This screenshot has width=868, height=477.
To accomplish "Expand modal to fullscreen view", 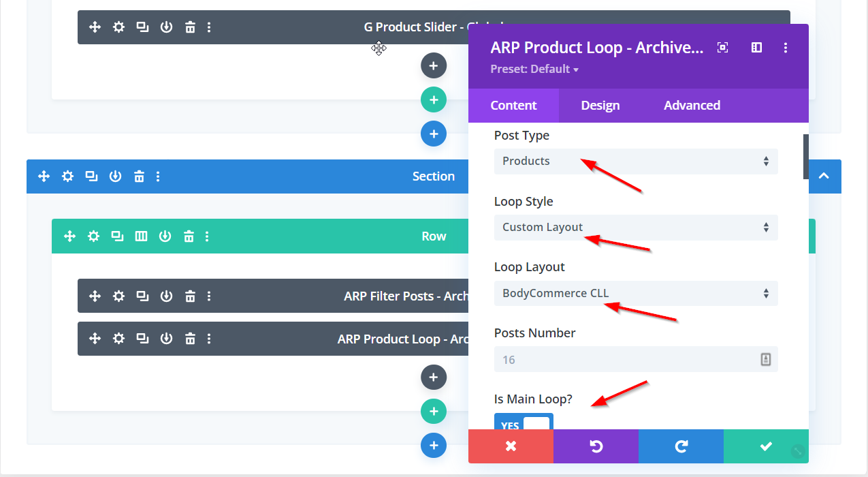I will (x=723, y=48).
